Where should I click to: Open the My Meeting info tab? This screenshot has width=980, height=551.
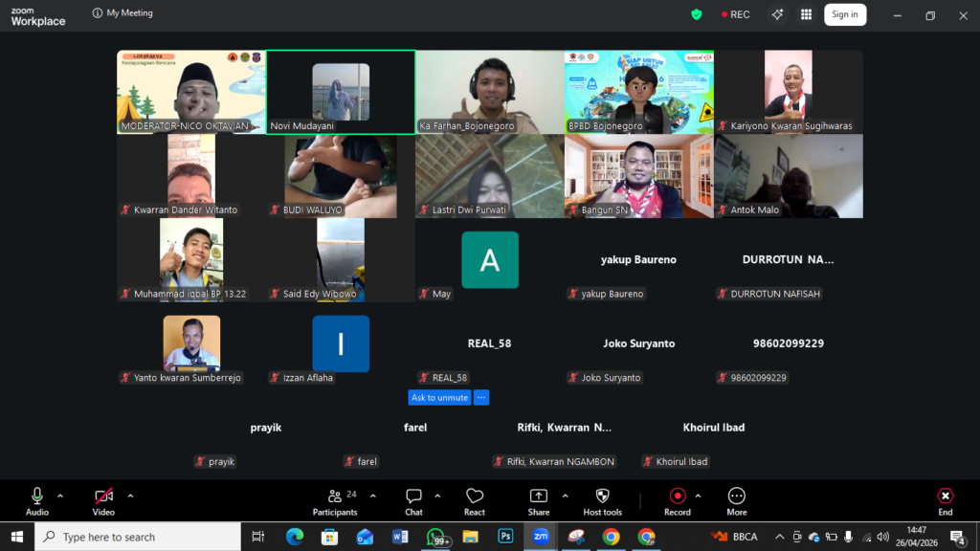[122, 13]
